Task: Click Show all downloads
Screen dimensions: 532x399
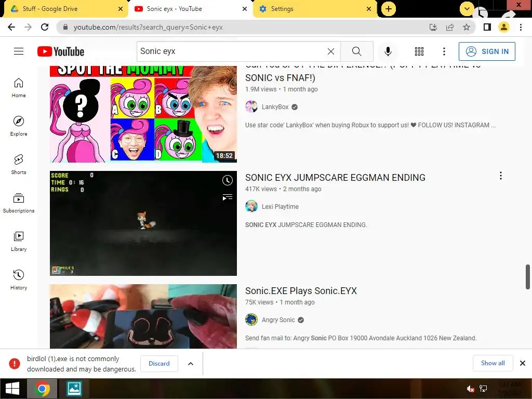Action: 493,363
